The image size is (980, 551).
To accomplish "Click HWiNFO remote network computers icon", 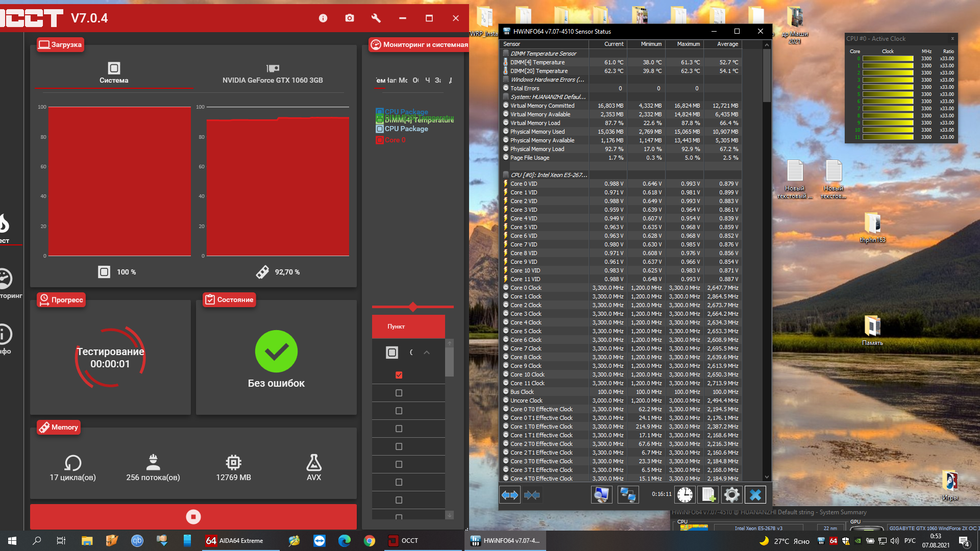I will click(x=628, y=494).
